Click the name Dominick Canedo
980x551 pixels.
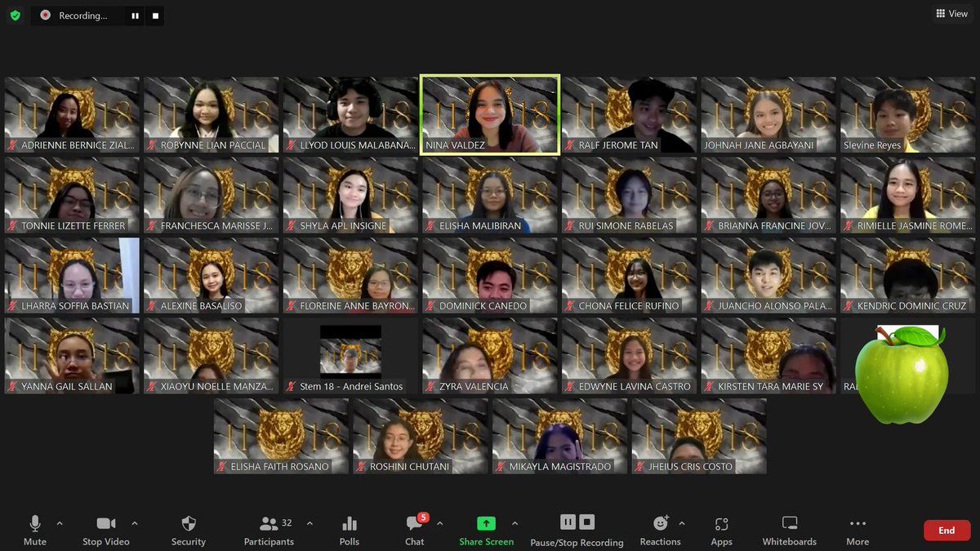pyautogui.click(x=483, y=306)
